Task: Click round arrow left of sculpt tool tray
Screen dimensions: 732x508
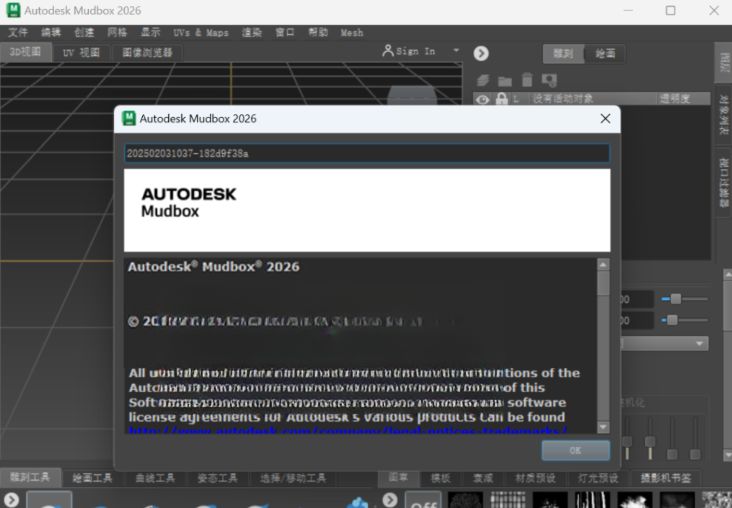Action: coord(11,500)
